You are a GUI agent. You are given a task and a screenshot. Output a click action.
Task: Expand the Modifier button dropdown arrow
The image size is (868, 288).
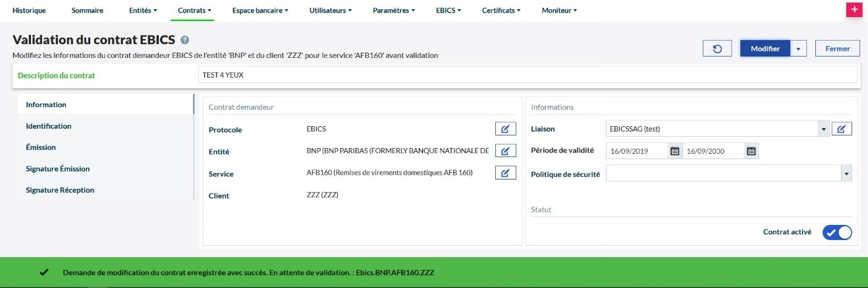pyautogui.click(x=798, y=49)
